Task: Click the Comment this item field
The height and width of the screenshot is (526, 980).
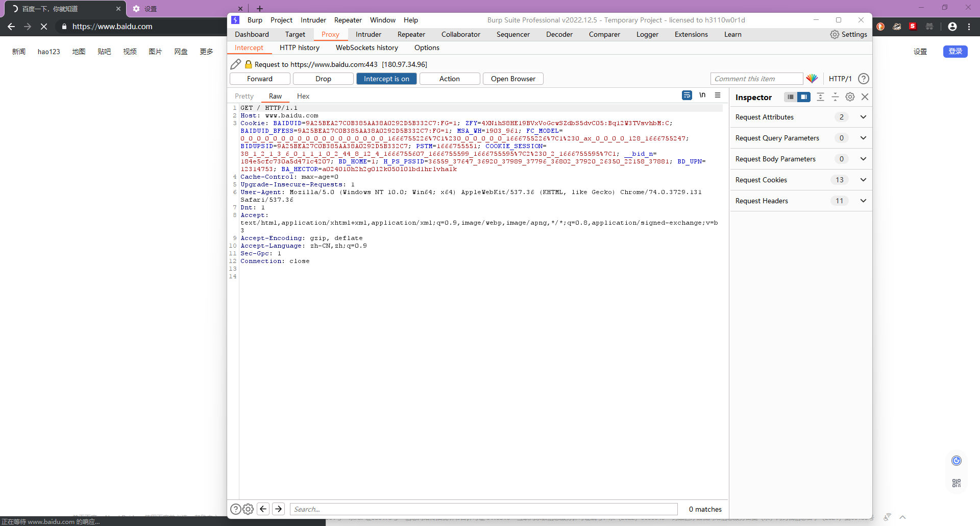Action: pyautogui.click(x=756, y=79)
